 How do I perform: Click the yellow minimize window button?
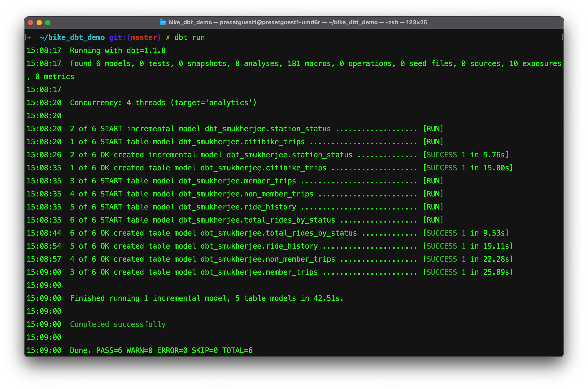[x=39, y=23]
